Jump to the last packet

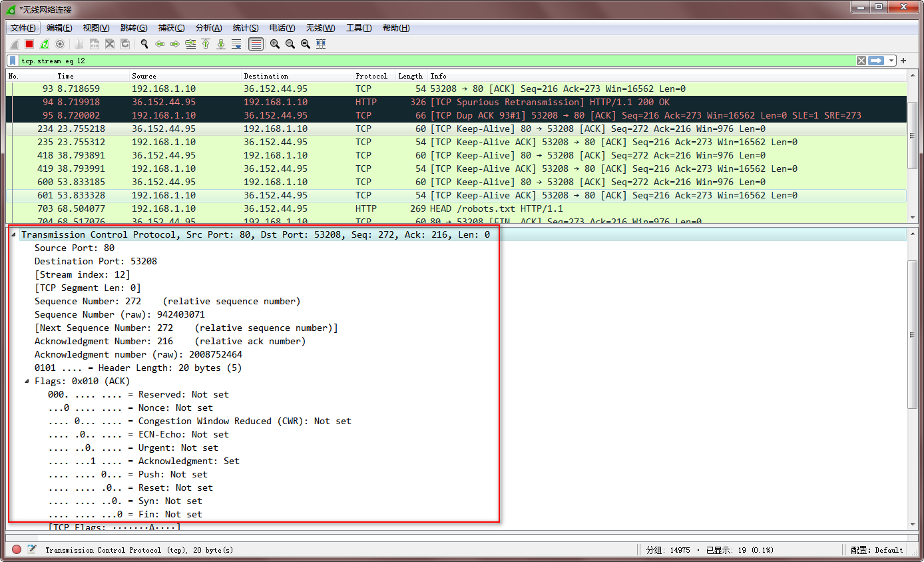(221, 44)
